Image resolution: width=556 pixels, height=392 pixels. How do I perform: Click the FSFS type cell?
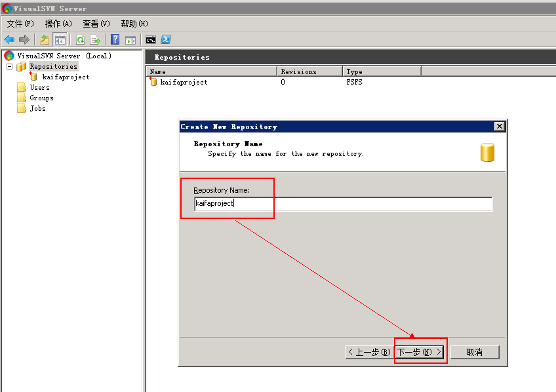click(x=354, y=82)
